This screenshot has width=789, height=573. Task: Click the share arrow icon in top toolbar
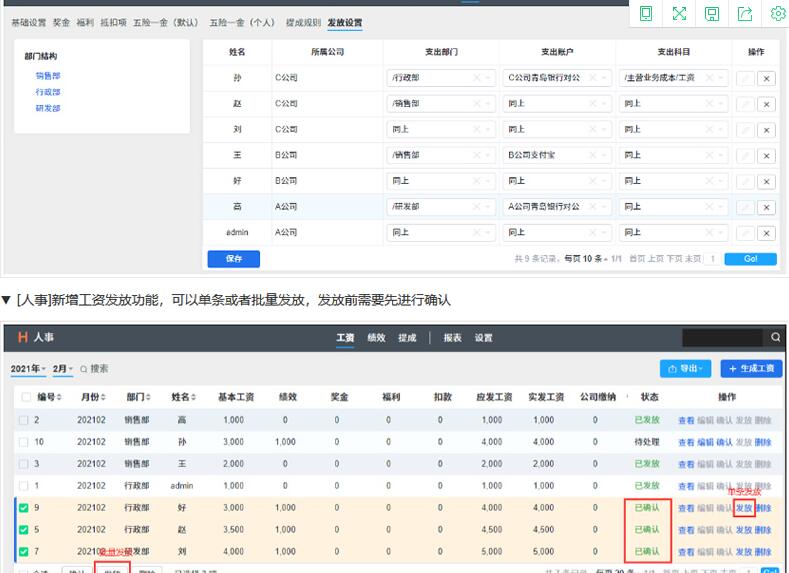744,13
